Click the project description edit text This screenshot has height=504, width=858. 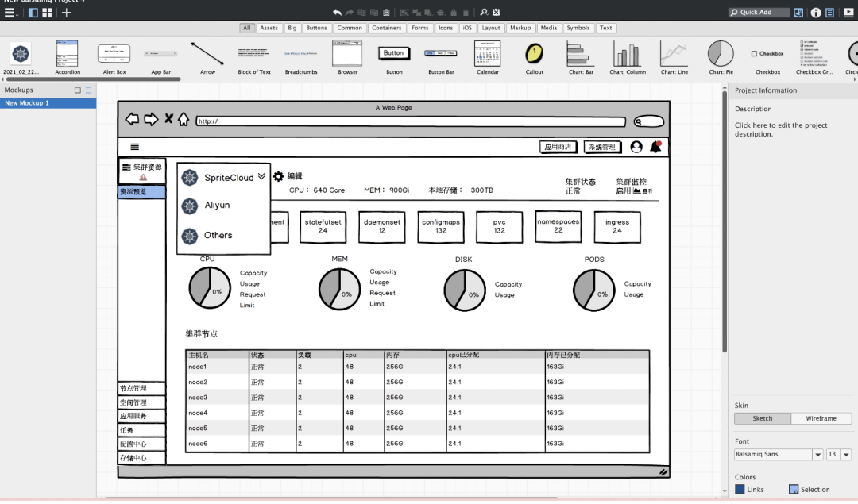click(x=781, y=129)
